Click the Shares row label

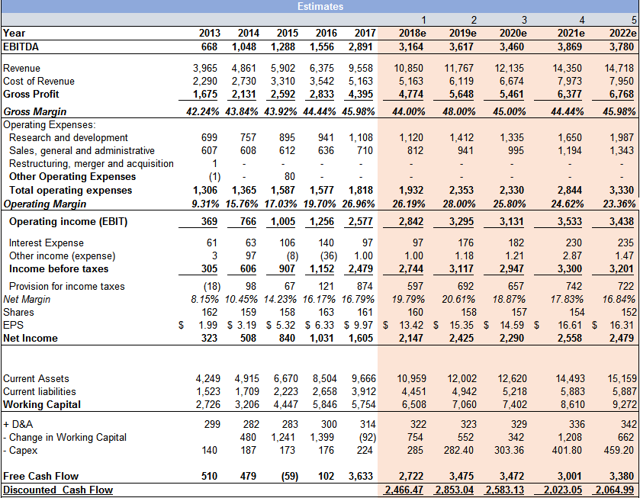point(18,312)
